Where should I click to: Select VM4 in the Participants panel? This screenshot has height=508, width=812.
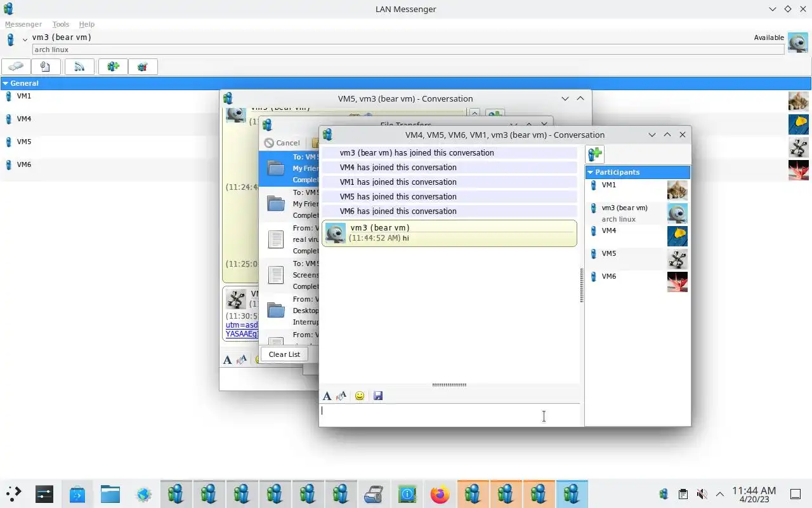pos(638,236)
